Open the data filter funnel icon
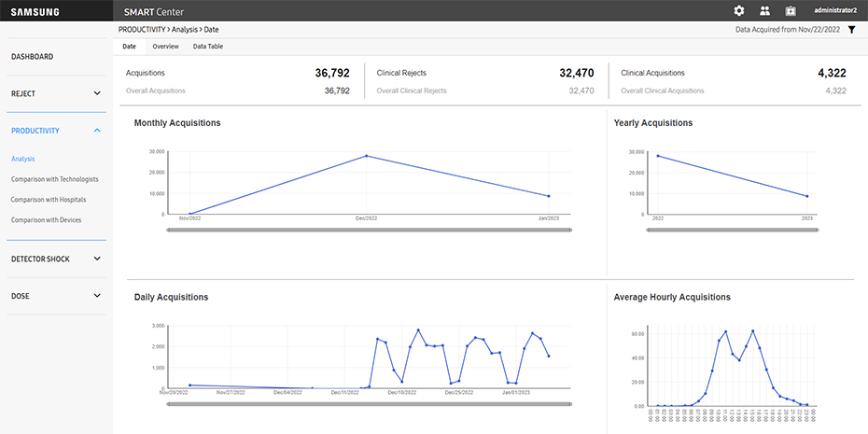Screen dimensions: 868x434 (x=851, y=30)
